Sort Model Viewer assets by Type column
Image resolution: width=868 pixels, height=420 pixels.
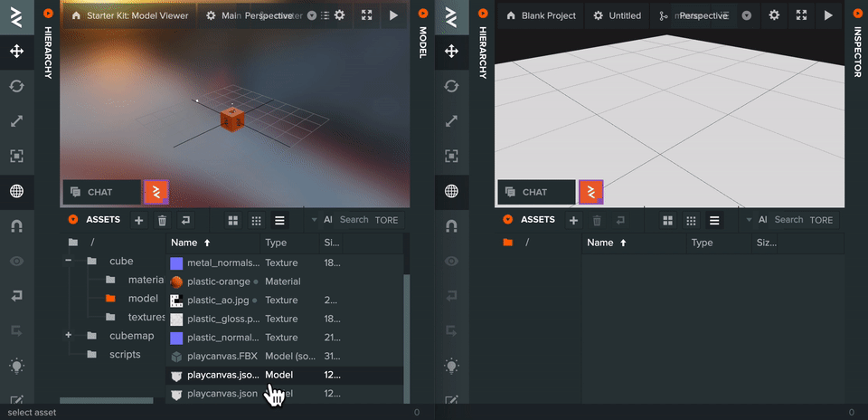tap(289, 243)
